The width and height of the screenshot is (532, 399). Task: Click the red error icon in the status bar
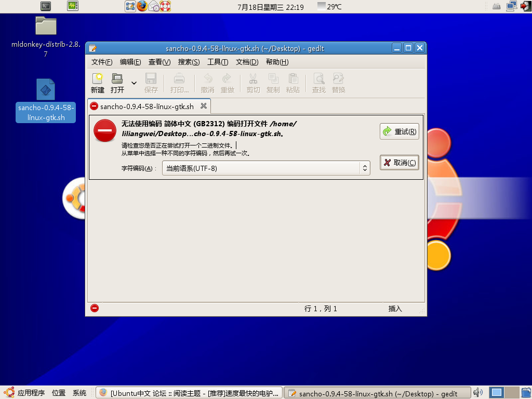coord(95,308)
